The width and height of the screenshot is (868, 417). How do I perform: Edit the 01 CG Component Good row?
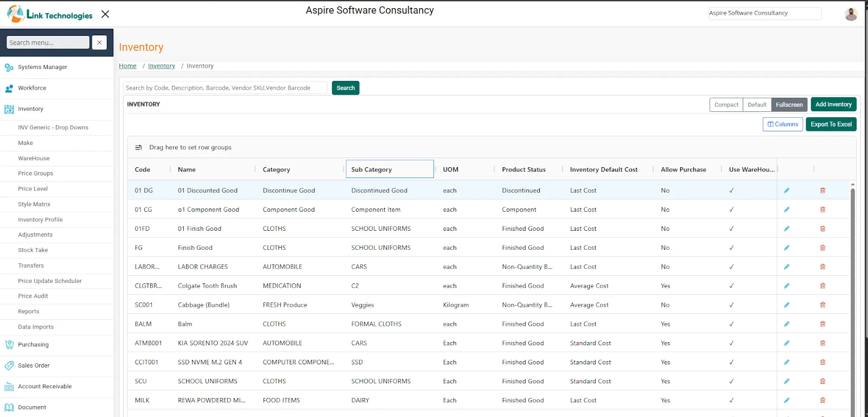787,210
